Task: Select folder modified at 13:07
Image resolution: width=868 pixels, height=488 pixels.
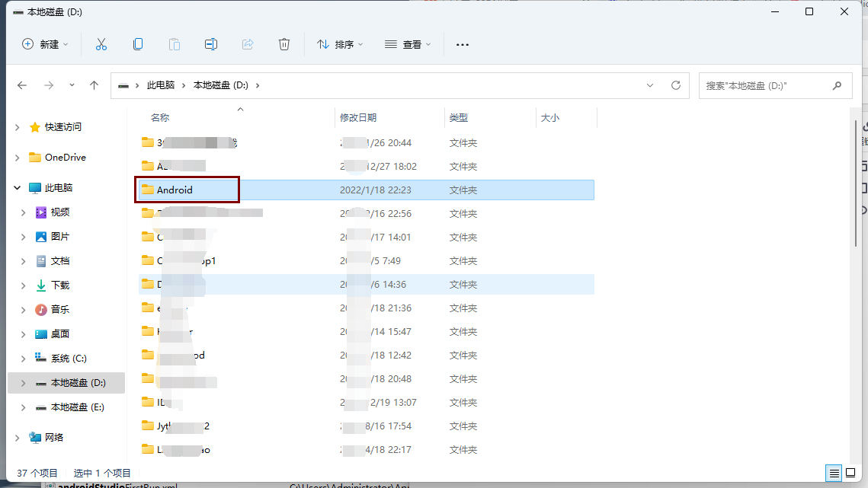Action: click(367, 402)
